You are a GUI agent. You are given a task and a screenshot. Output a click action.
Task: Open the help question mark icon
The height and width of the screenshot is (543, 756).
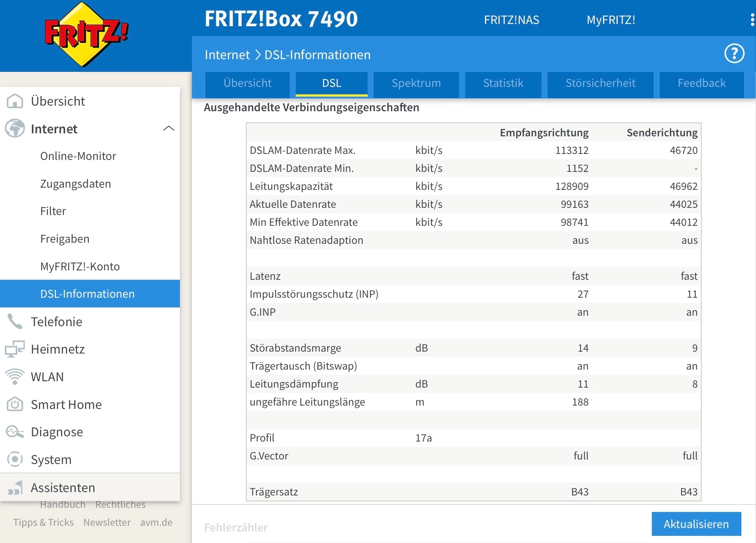[x=734, y=54]
